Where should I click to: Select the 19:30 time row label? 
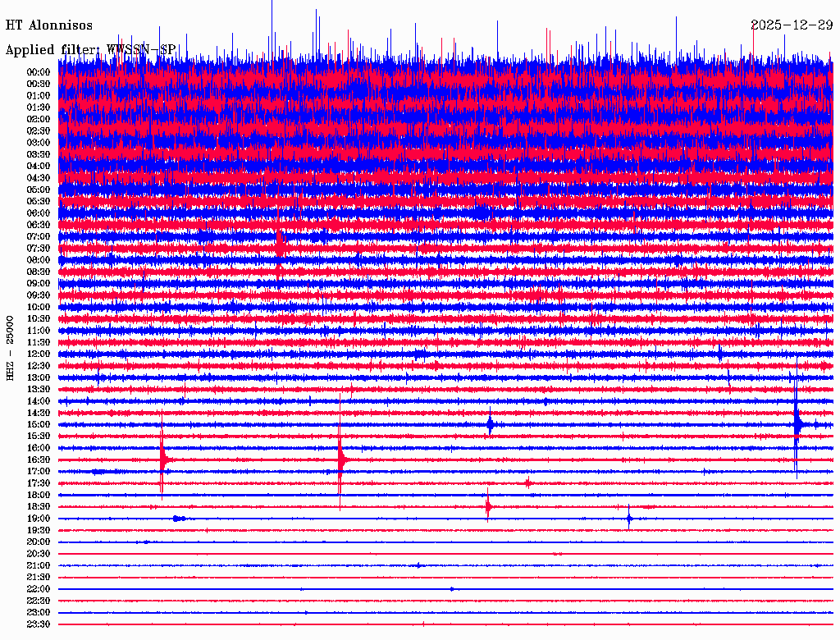pyautogui.click(x=39, y=531)
